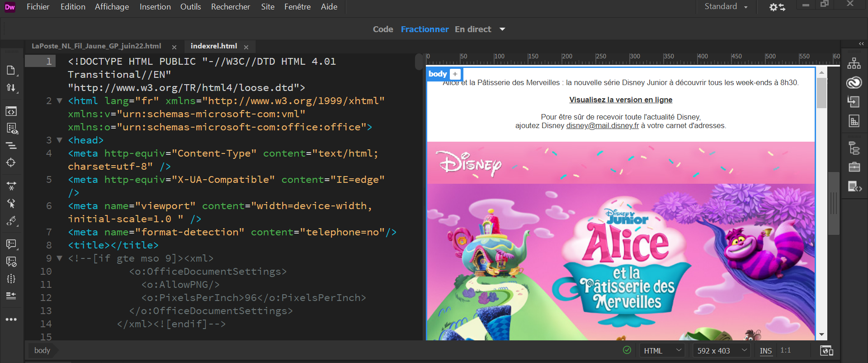This screenshot has height=363, width=868.
Task: Click the live view scrollbar up arrow
Action: pyautogui.click(x=821, y=72)
